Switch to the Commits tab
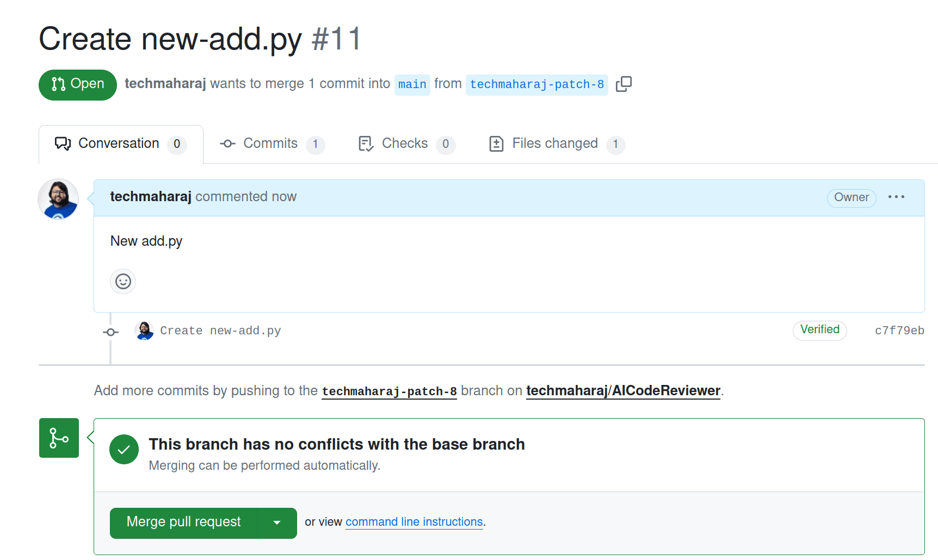938x560 pixels. [271, 144]
